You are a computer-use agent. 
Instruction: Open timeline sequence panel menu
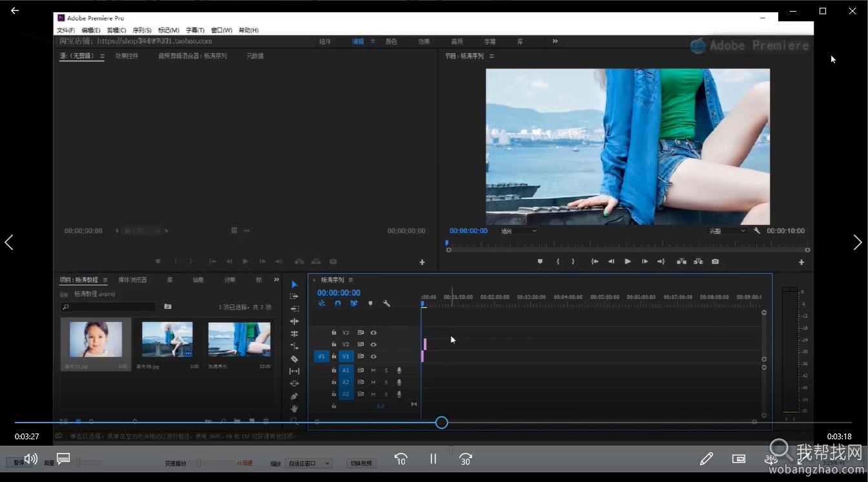pyautogui.click(x=351, y=280)
